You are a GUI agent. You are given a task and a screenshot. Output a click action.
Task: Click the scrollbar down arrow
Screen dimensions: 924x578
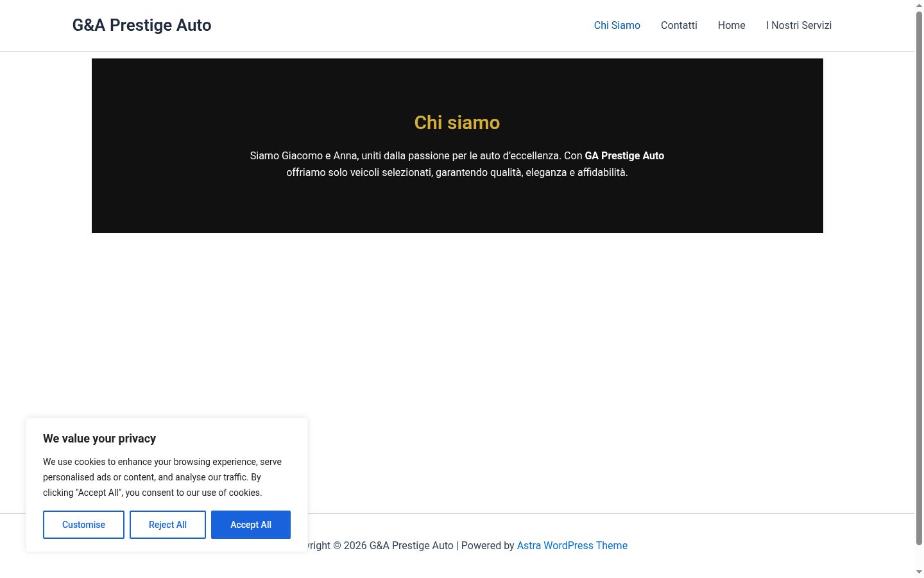click(919, 572)
